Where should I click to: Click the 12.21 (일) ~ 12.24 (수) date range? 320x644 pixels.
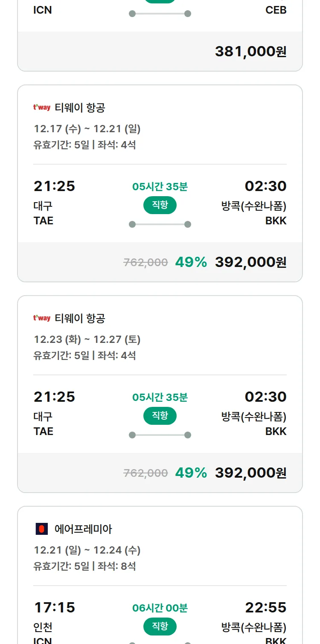coord(87,550)
